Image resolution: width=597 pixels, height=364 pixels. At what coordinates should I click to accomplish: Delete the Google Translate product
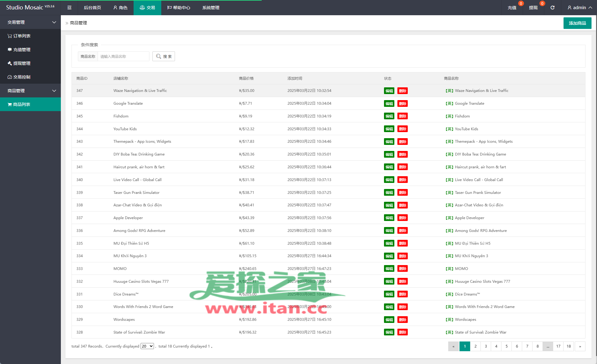403,103
